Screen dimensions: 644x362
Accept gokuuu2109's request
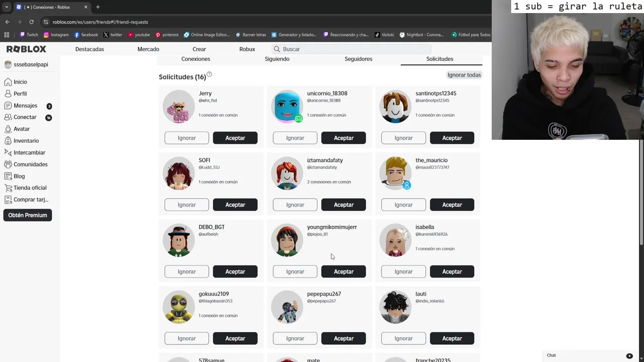[x=235, y=338]
